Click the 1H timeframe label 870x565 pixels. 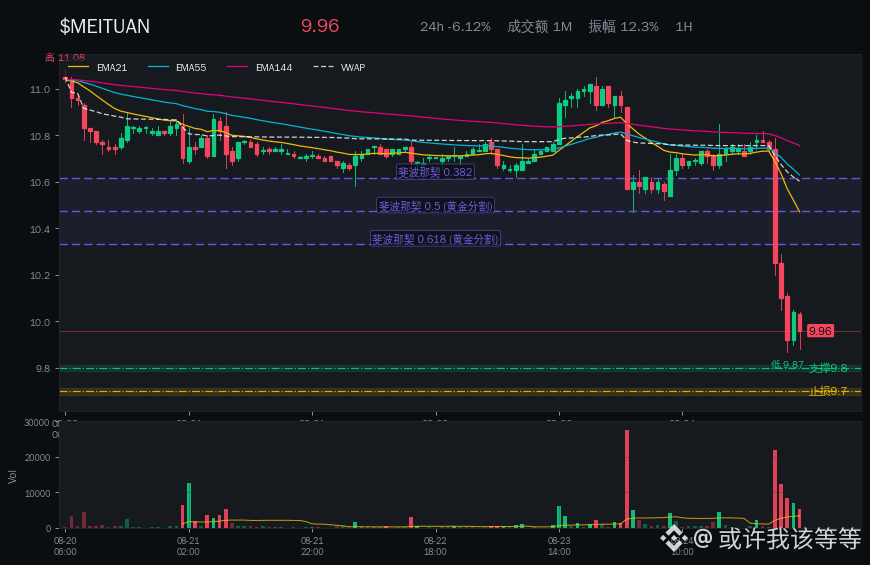(x=684, y=27)
